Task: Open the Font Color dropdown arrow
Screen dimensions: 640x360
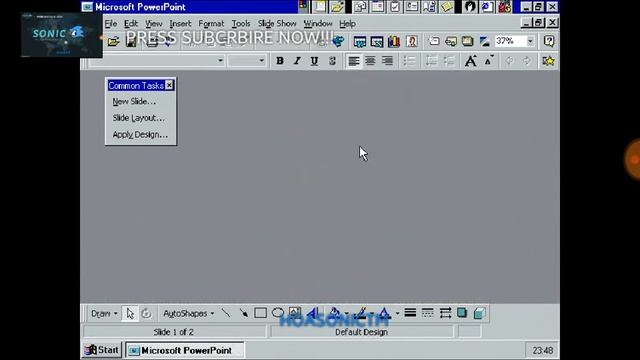Action: click(x=397, y=313)
